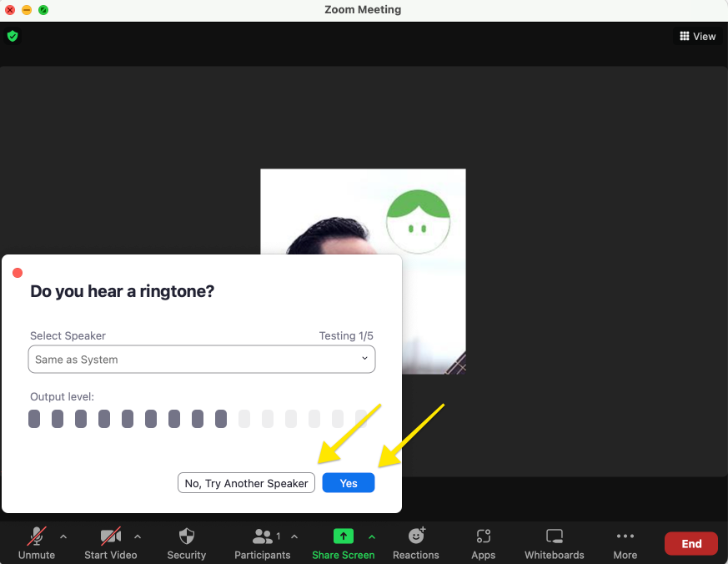Click No, Try Another Speaker
Viewport: 728px width, 564px height.
pyautogui.click(x=246, y=483)
